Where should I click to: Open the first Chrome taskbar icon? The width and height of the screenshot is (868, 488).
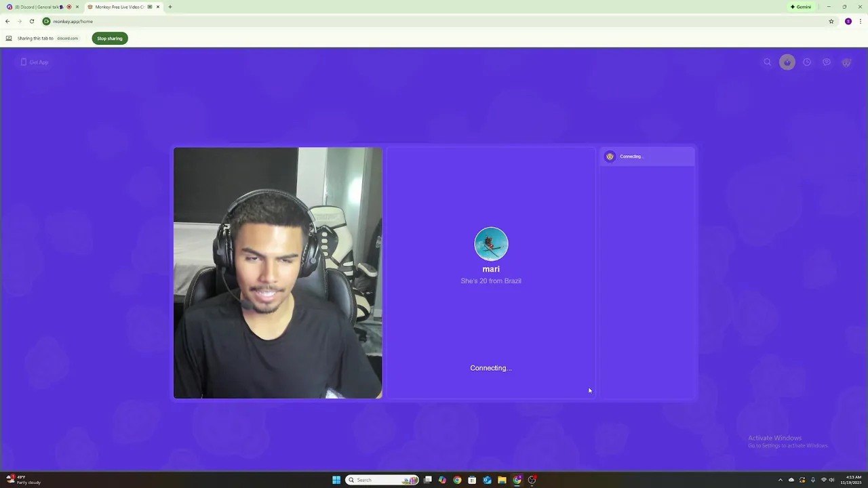pyautogui.click(x=457, y=480)
